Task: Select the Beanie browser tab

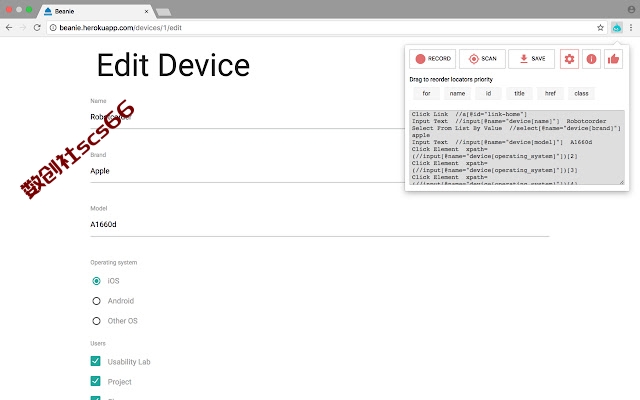Action: [x=96, y=11]
